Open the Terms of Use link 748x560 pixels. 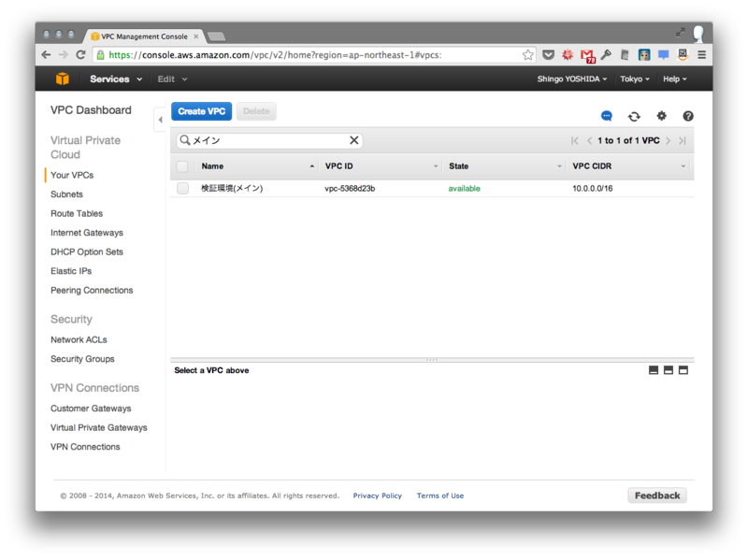pos(439,495)
